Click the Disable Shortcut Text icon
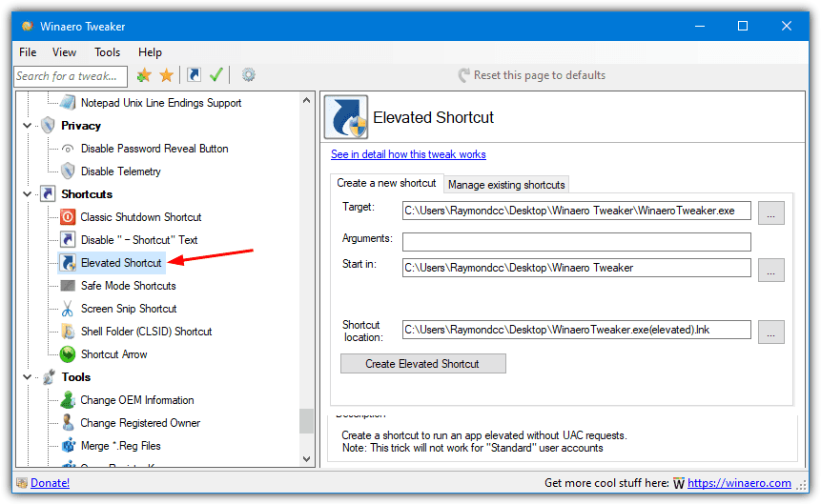Image resolution: width=821 pixels, height=504 pixels. coord(68,240)
